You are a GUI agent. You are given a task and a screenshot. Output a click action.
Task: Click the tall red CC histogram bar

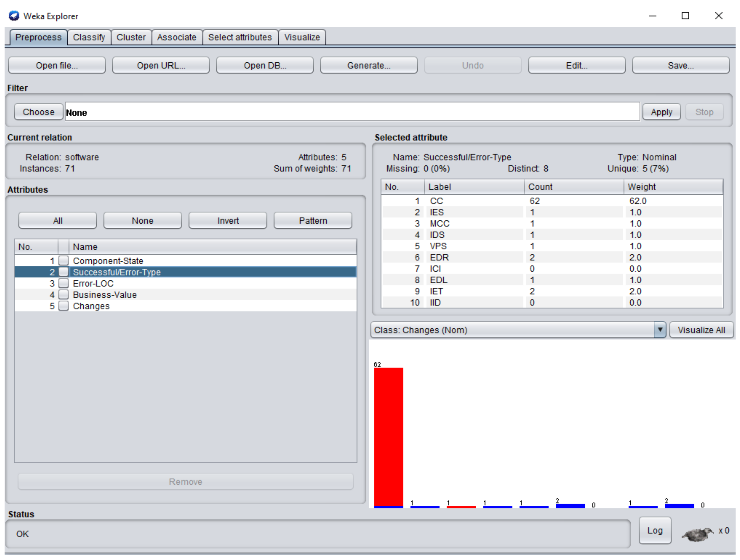pyautogui.click(x=388, y=436)
